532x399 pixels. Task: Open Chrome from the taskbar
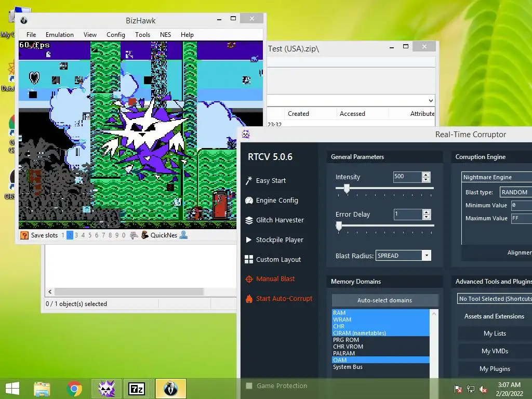(x=74, y=389)
